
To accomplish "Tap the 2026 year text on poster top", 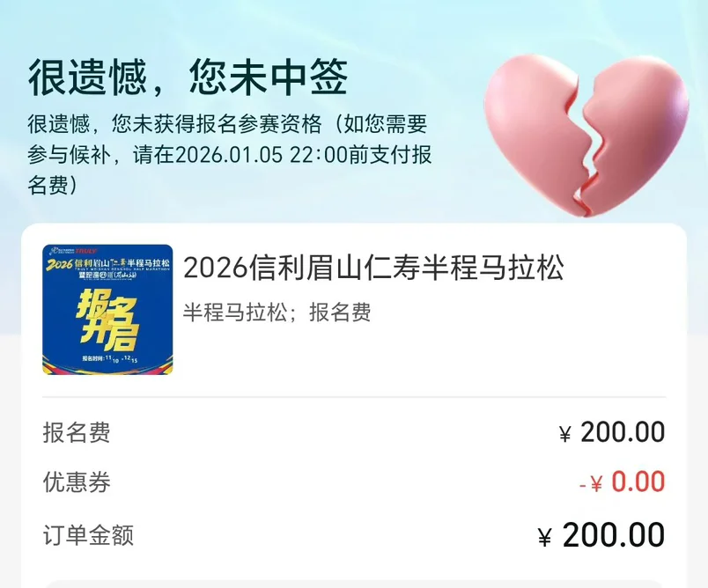I will (59, 263).
